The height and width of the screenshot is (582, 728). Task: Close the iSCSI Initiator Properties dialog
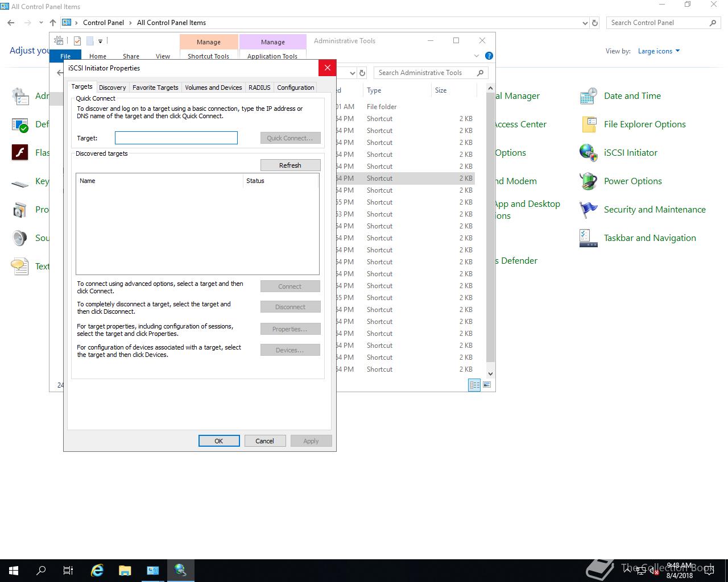327,68
